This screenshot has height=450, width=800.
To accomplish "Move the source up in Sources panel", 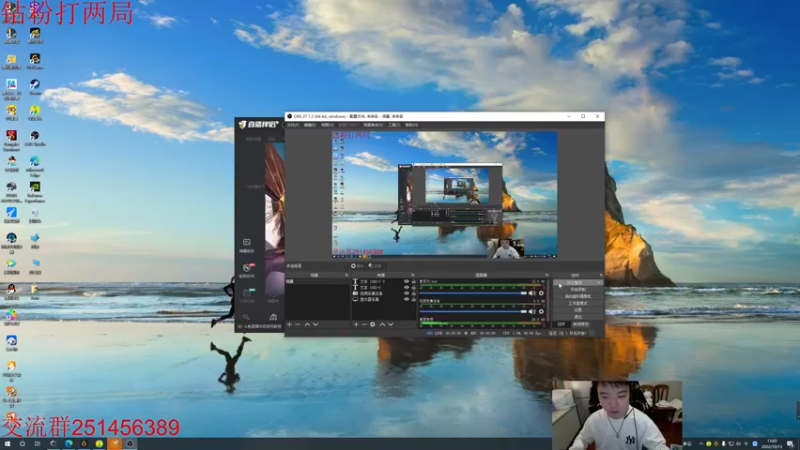I will (383, 324).
